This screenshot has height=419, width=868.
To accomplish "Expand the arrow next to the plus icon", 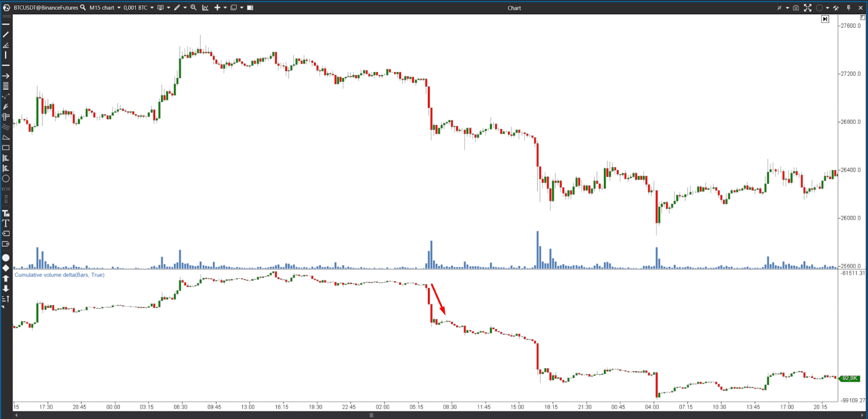I will (225, 8).
